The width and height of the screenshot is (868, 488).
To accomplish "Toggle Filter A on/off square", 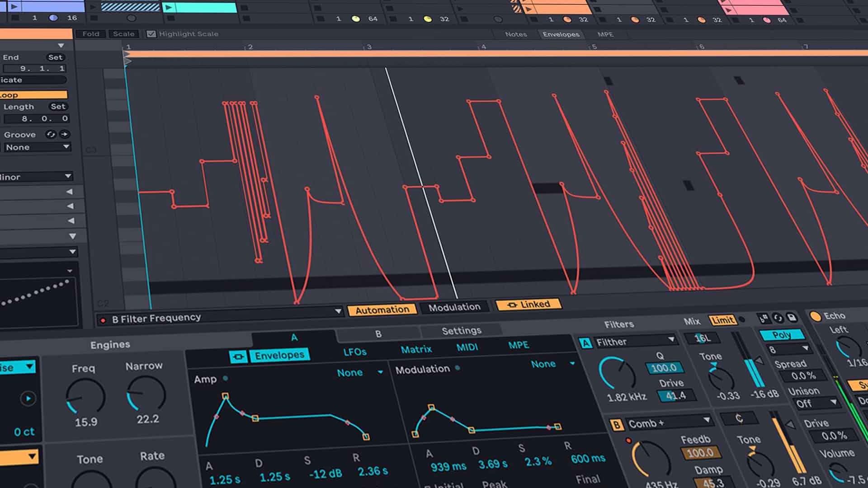I will 585,343.
